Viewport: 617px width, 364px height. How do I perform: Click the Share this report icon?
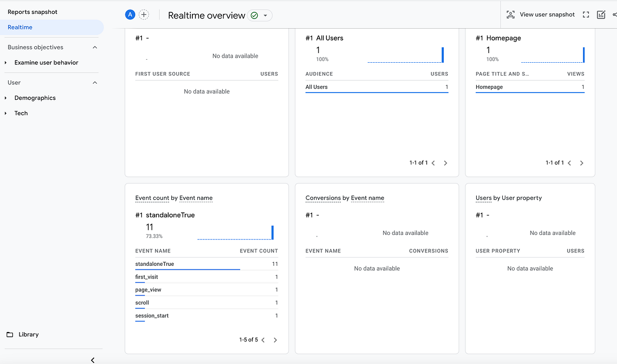pyautogui.click(x=615, y=14)
